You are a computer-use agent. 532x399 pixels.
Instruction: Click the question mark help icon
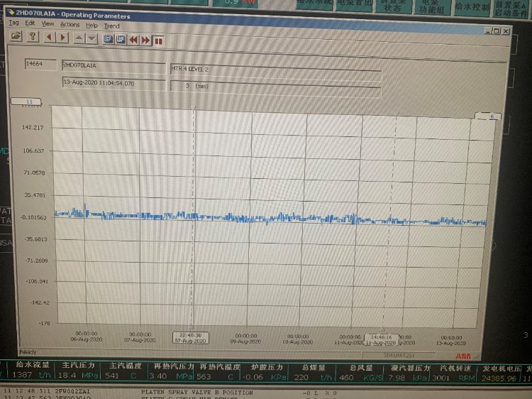(x=32, y=38)
